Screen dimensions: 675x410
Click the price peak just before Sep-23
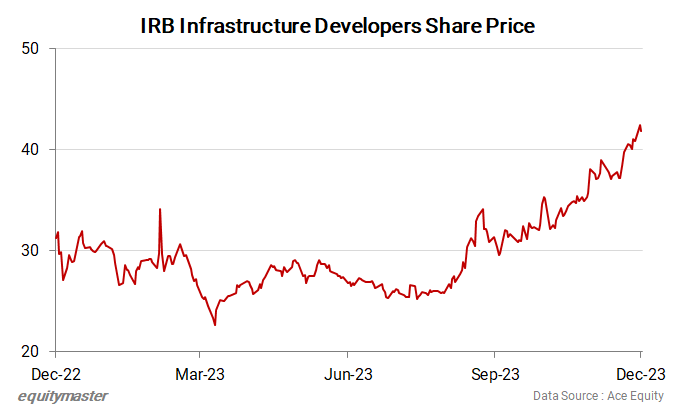[483, 210]
